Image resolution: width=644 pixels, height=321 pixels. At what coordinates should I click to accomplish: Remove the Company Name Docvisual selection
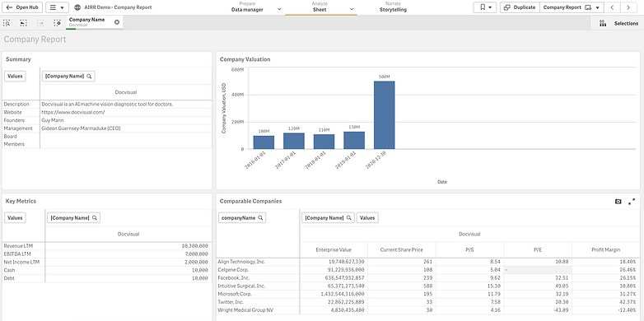coord(117,22)
